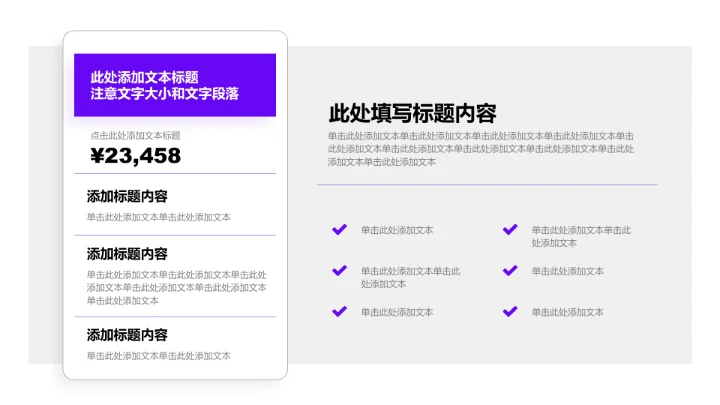Click the description text under the first 添加标题内容

click(158, 217)
